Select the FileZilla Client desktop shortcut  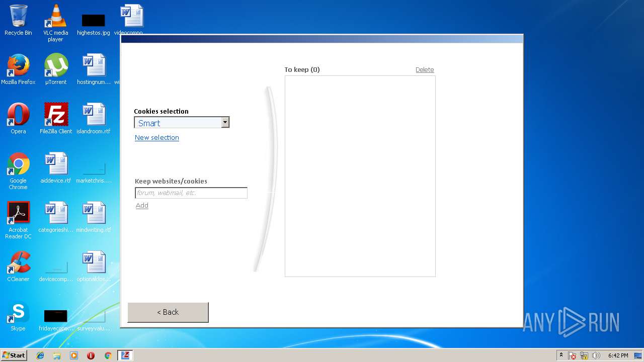tap(56, 119)
